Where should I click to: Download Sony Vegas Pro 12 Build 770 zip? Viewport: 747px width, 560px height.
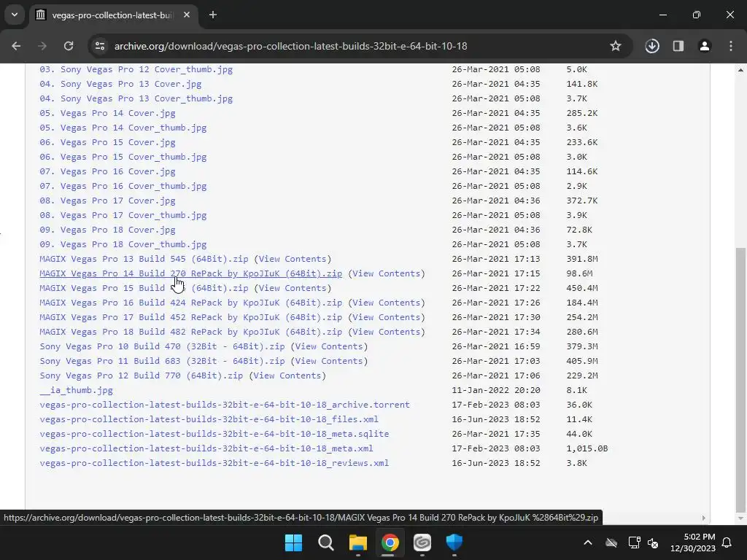pyautogui.click(x=141, y=376)
